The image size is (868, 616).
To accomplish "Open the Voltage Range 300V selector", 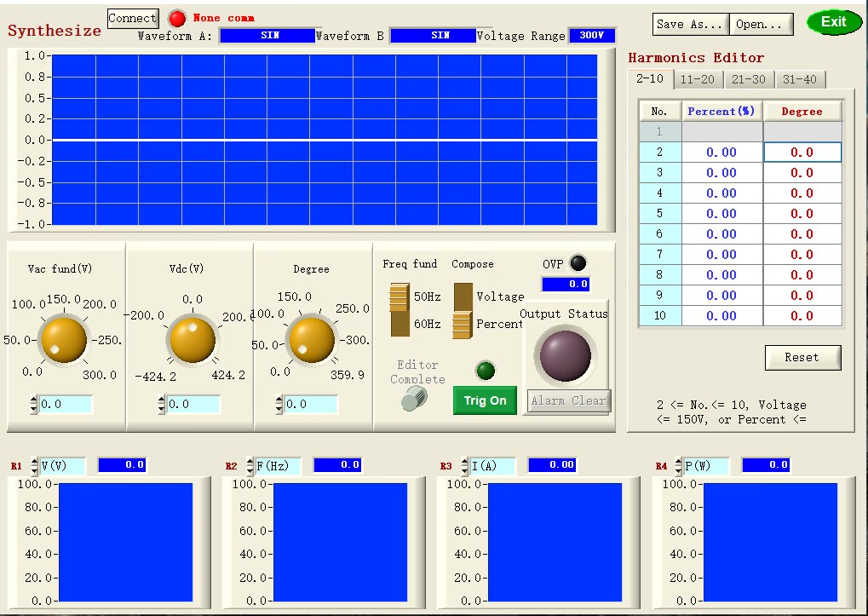I will point(592,36).
